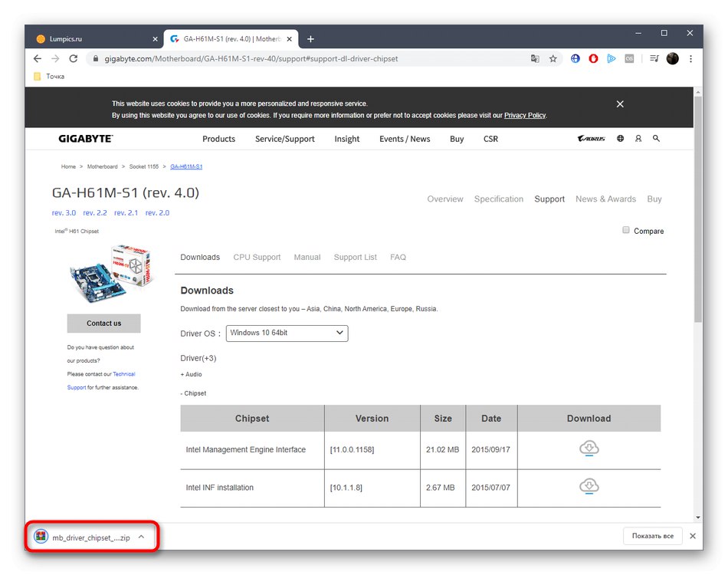The height and width of the screenshot is (575, 728).
Task: Open the rev. 2.2 link
Action: pyautogui.click(x=95, y=212)
